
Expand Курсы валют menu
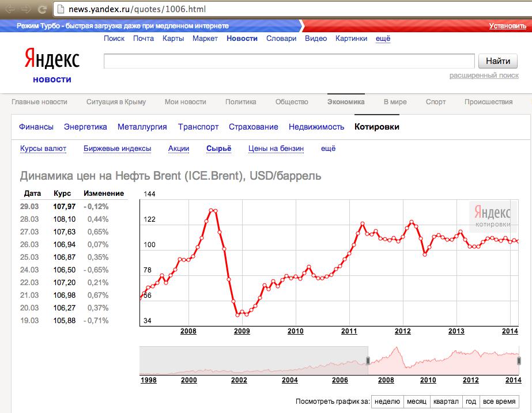(x=43, y=149)
